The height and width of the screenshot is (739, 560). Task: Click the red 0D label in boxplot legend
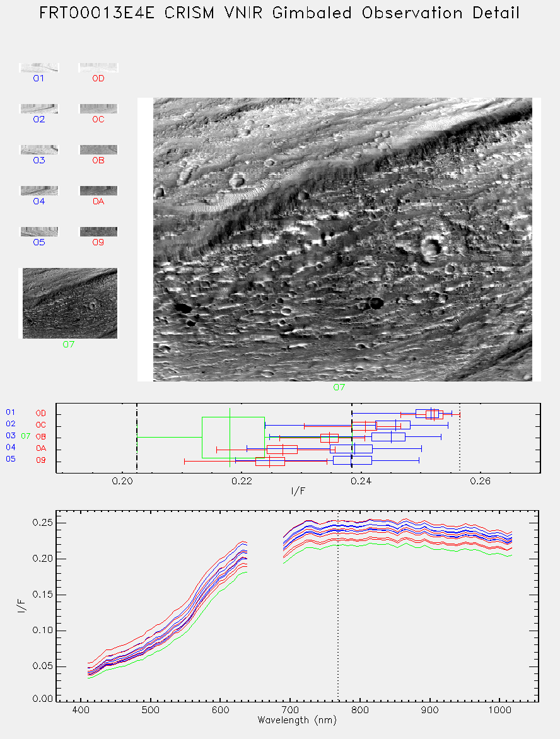coord(41,414)
